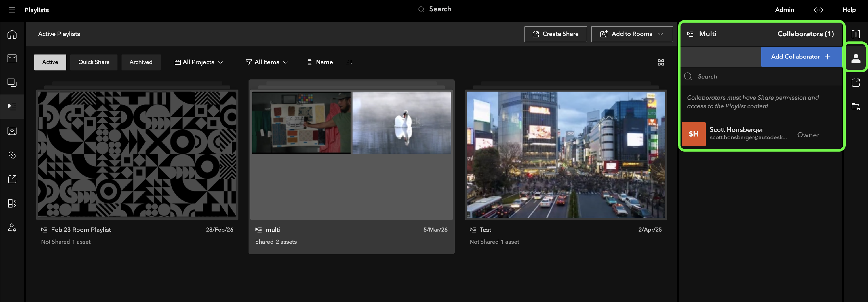868x302 pixels.
Task: Open the All Items filter dropdown
Action: pos(266,62)
